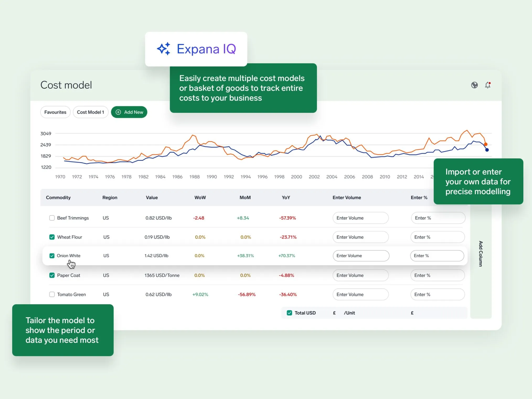Click the Commodity column header
The width and height of the screenshot is (532, 399).
click(58, 198)
